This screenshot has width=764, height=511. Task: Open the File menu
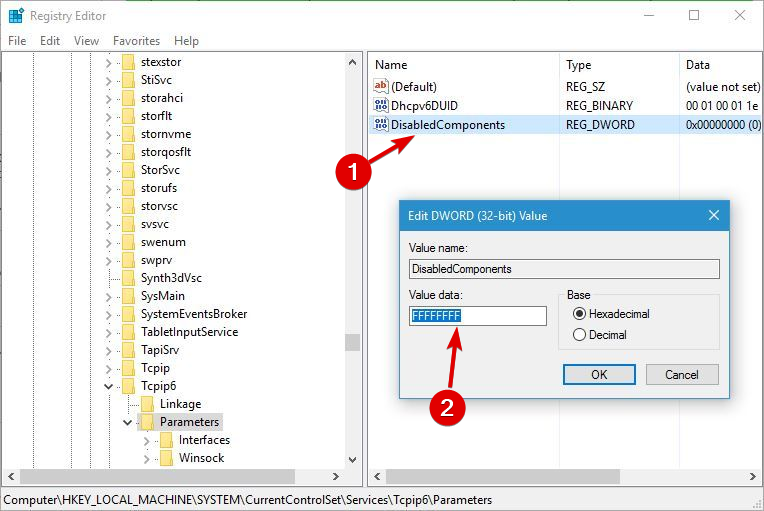(17, 41)
